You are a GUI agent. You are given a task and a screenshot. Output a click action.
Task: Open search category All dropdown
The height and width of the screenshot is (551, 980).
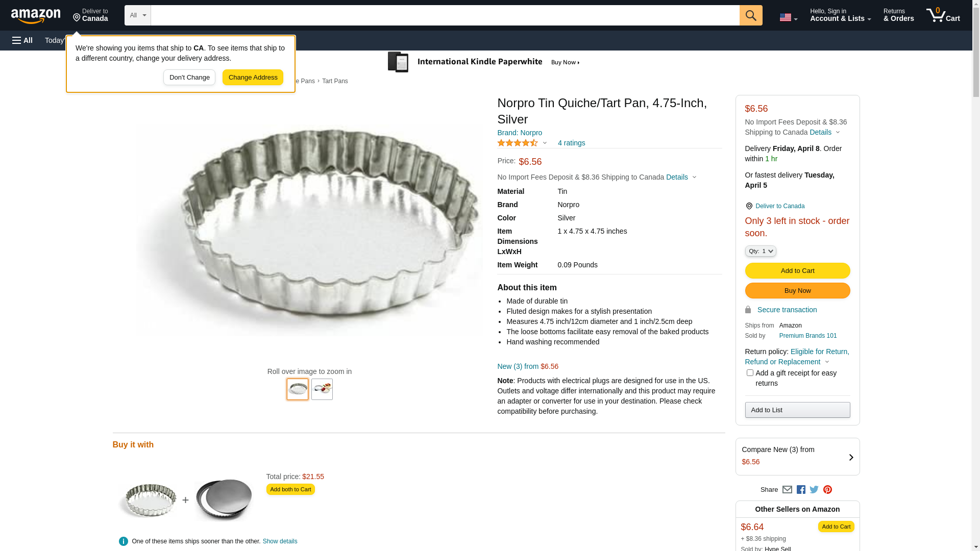(137, 15)
